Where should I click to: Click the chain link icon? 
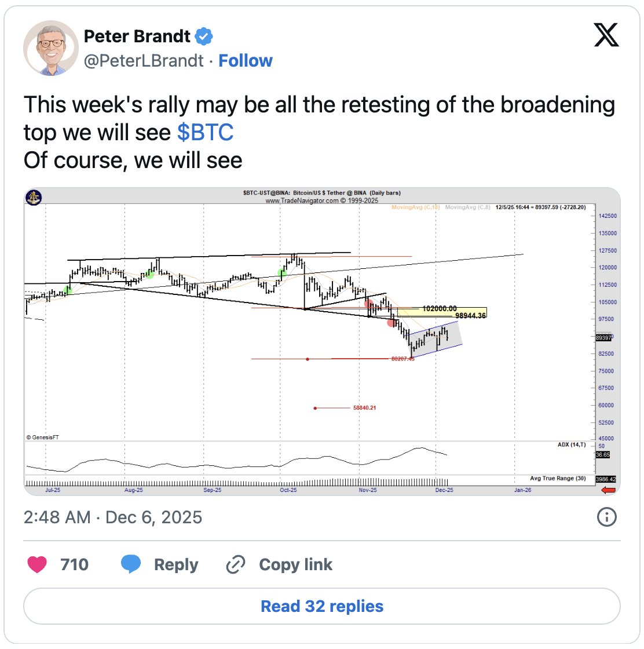tap(236, 564)
